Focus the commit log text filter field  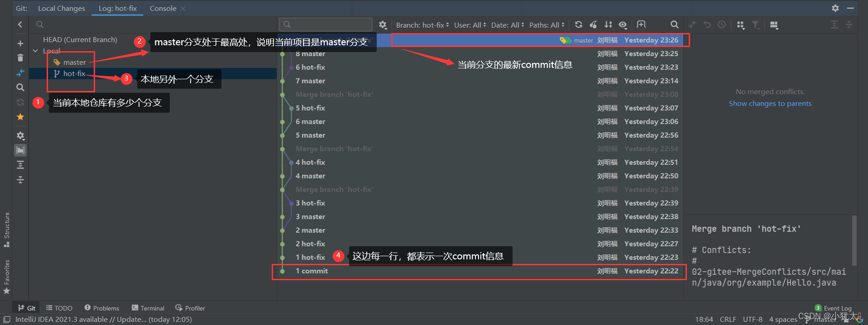point(326,24)
